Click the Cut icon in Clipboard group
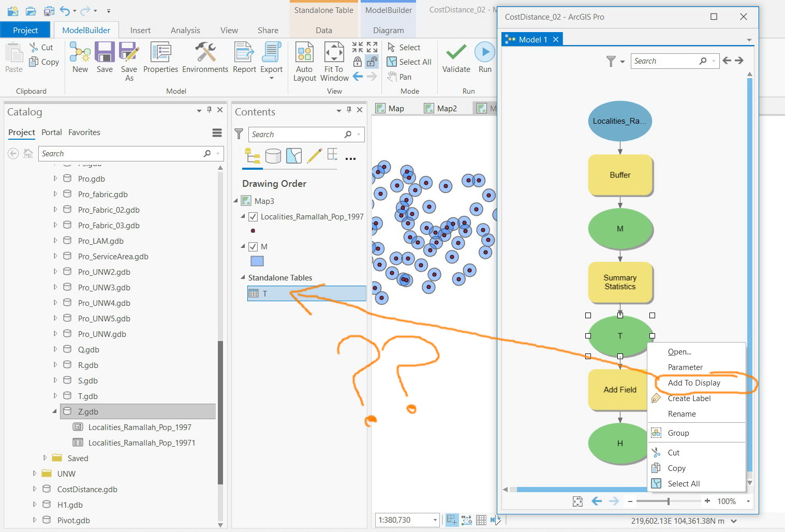Viewport: 785px width, 532px height. tap(34, 47)
